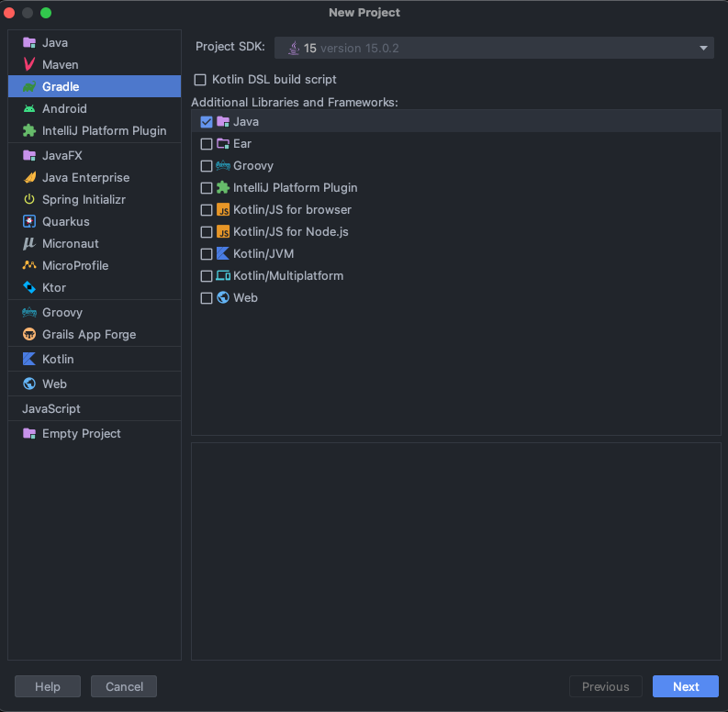Click the Kotlin/JS for browser JS icon
728x712 pixels.
click(223, 210)
